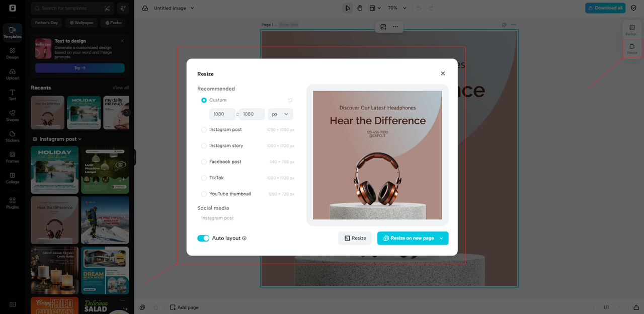Select the holiday beach template thumbnail
644x314 pixels.
point(54,170)
